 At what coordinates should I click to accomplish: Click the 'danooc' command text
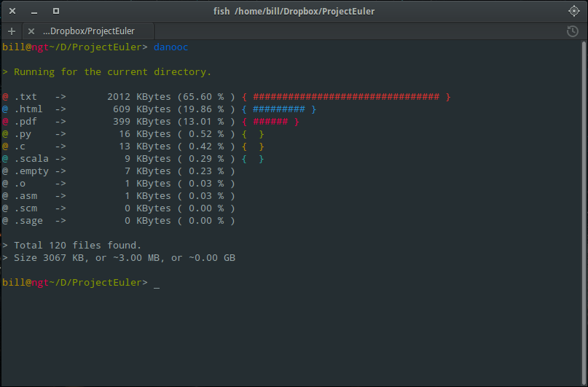[170, 47]
